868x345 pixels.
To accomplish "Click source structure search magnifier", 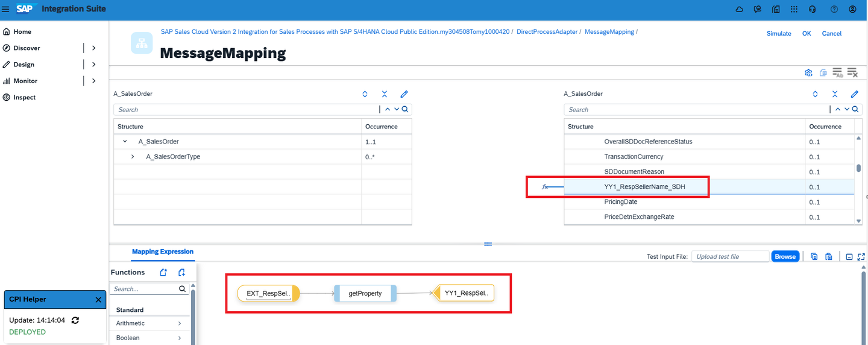I will [405, 109].
